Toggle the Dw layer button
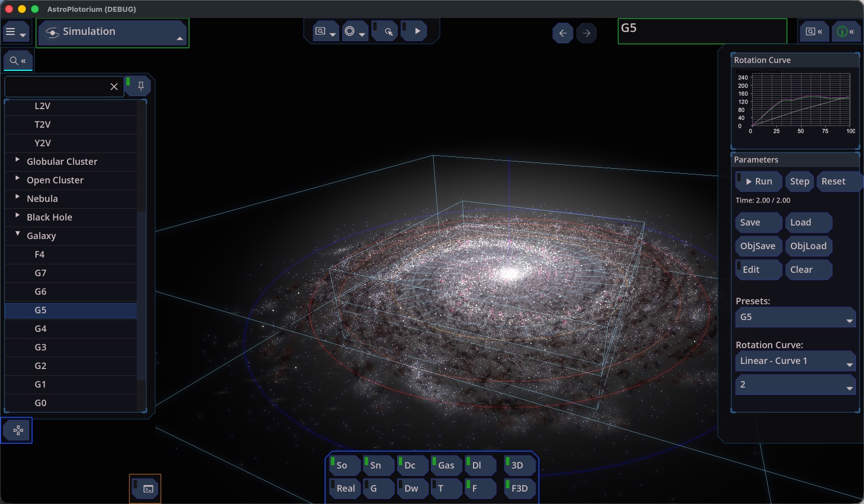 pos(412,488)
